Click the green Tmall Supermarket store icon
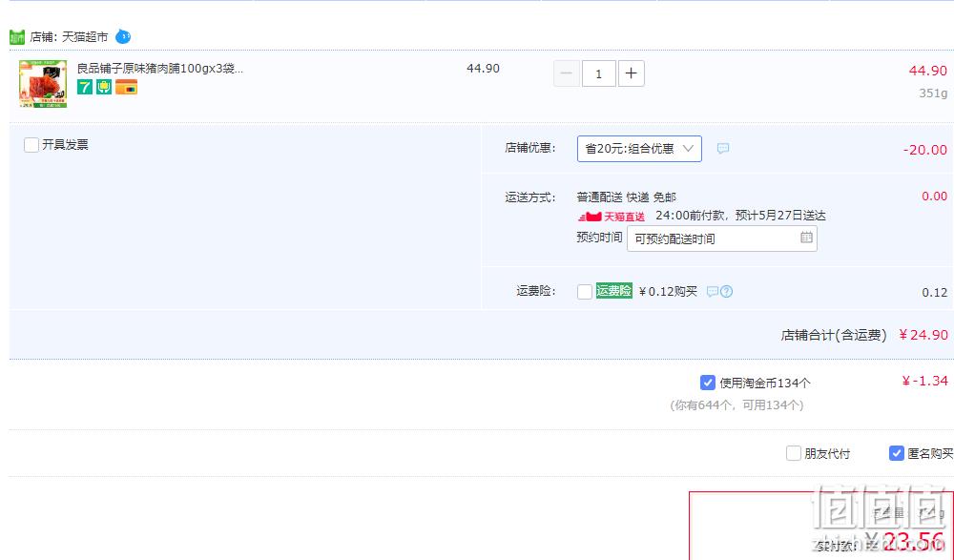This screenshot has height=560, width=954. 17,37
